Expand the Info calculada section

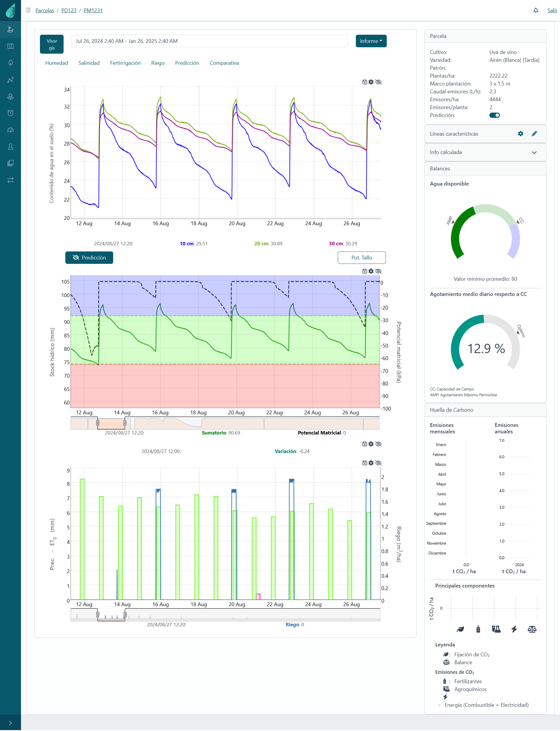534,152
